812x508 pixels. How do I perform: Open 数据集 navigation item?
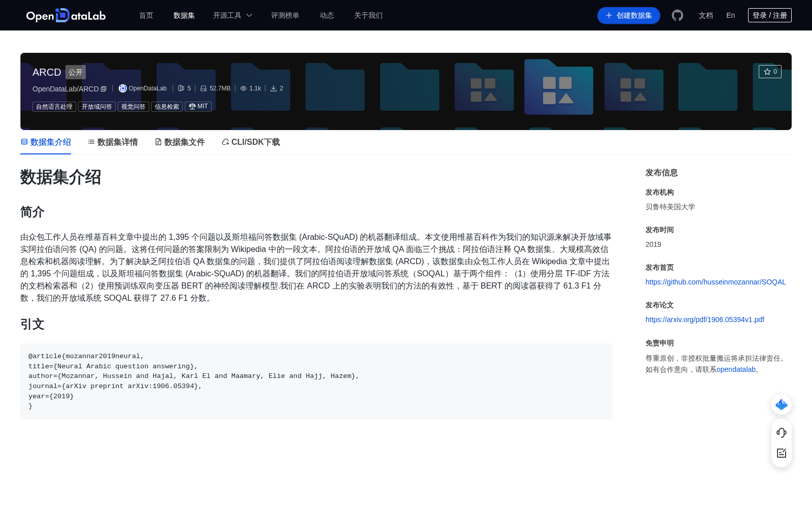184,15
